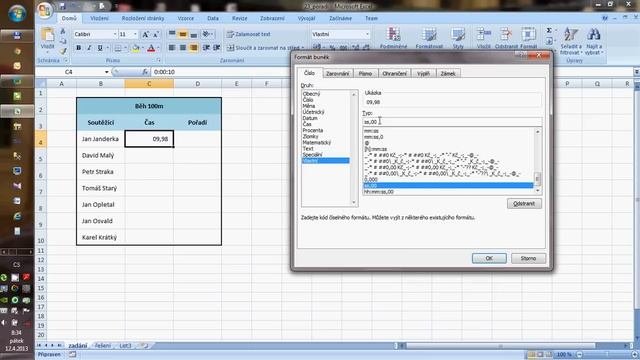Switch to Zarovnání tab in dialog
640x360 pixels.
338,73
